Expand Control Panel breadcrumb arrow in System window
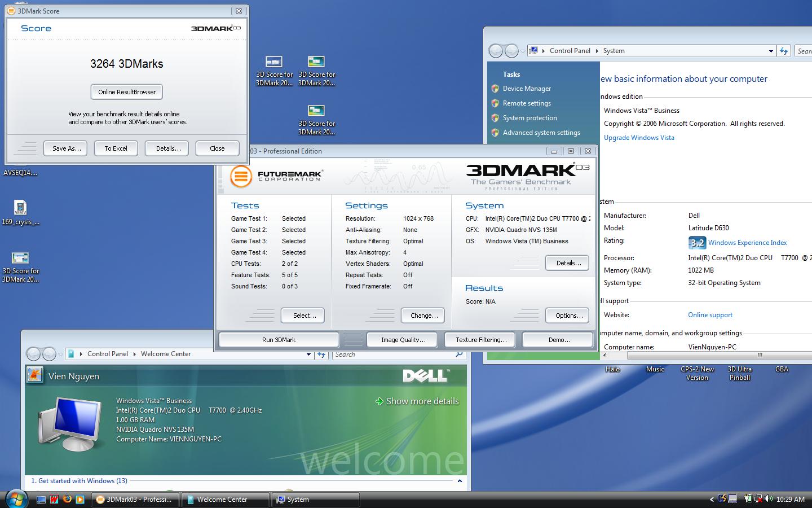Screen dimensions: 812x508 597,51
